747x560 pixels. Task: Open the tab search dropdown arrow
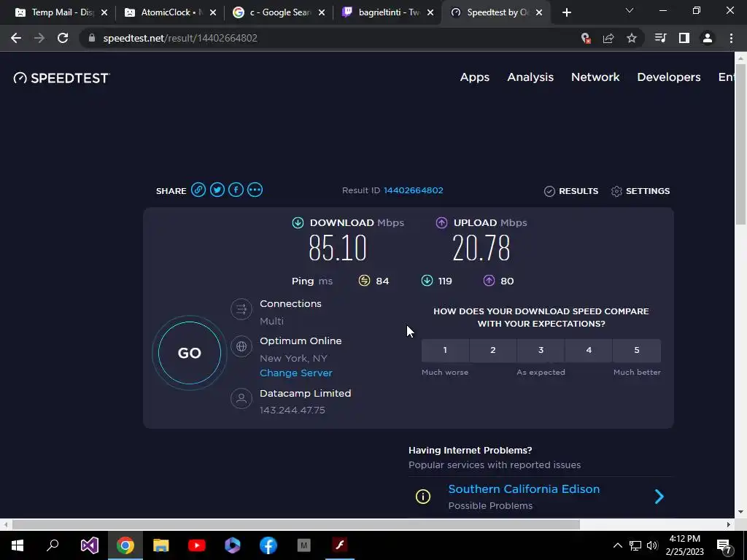pyautogui.click(x=630, y=10)
